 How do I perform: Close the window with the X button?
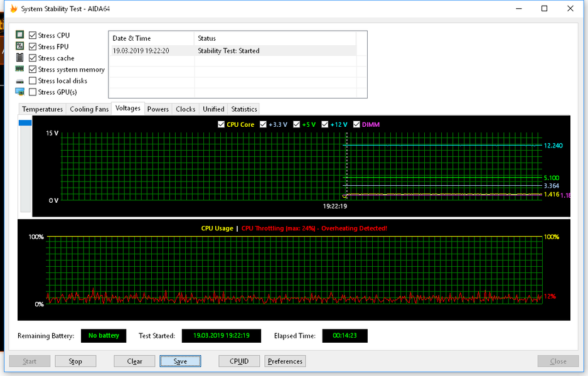click(570, 8)
